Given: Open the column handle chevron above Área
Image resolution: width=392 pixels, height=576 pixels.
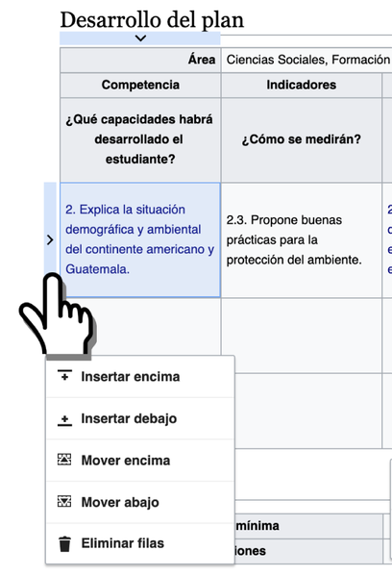Looking at the screenshot, I should pyautogui.click(x=140, y=38).
